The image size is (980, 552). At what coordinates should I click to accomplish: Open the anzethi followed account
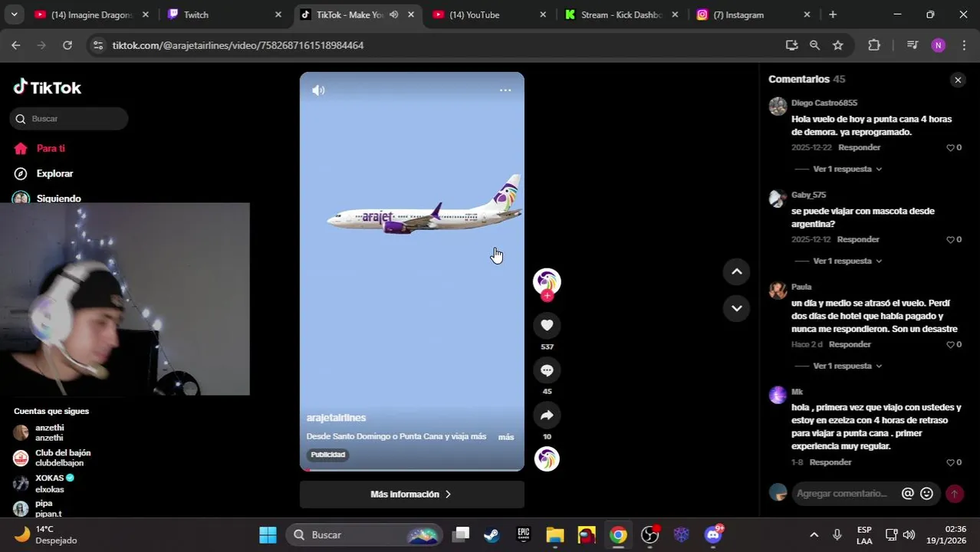tap(50, 433)
